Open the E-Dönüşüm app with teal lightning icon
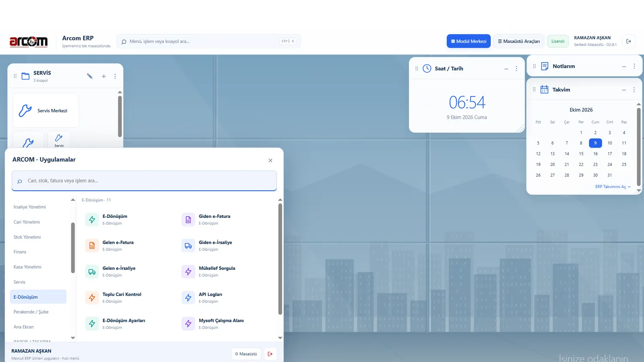The width and height of the screenshot is (644, 362). [92, 220]
